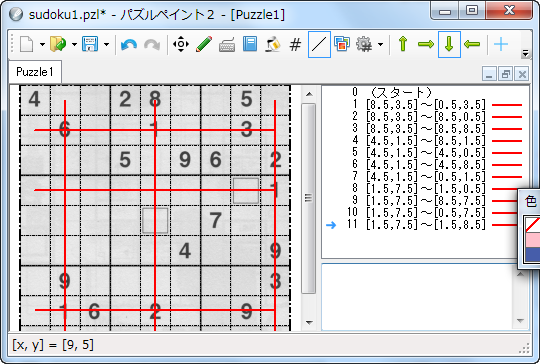Click the green left arrow
The image size is (540, 364).
pos(472,44)
